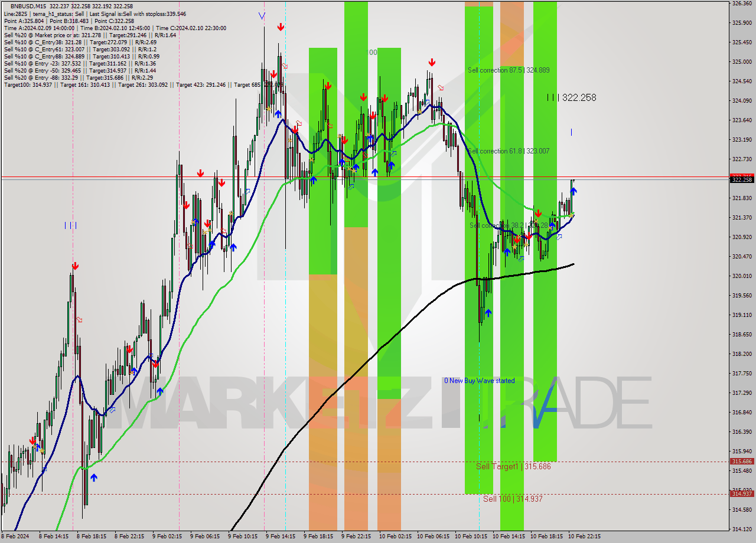Click the '10 Feb 06:15' time label

[433, 537]
